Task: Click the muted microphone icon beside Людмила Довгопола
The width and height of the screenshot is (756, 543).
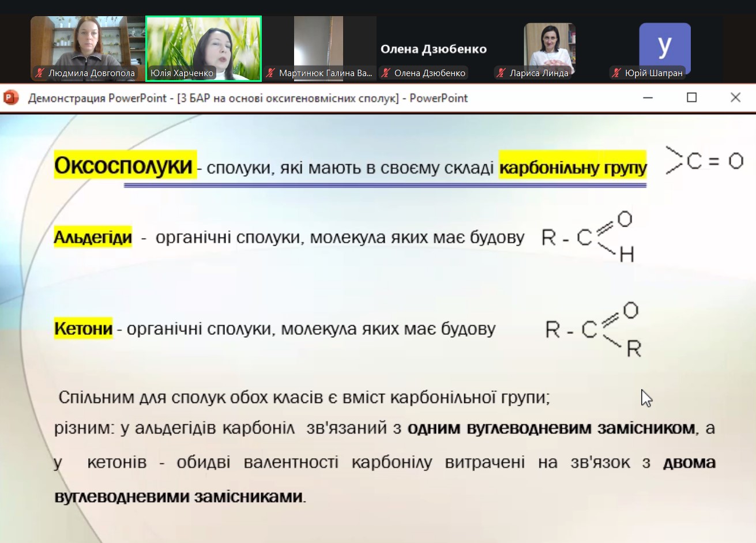Action: pyautogui.click(x=40, y=73)
